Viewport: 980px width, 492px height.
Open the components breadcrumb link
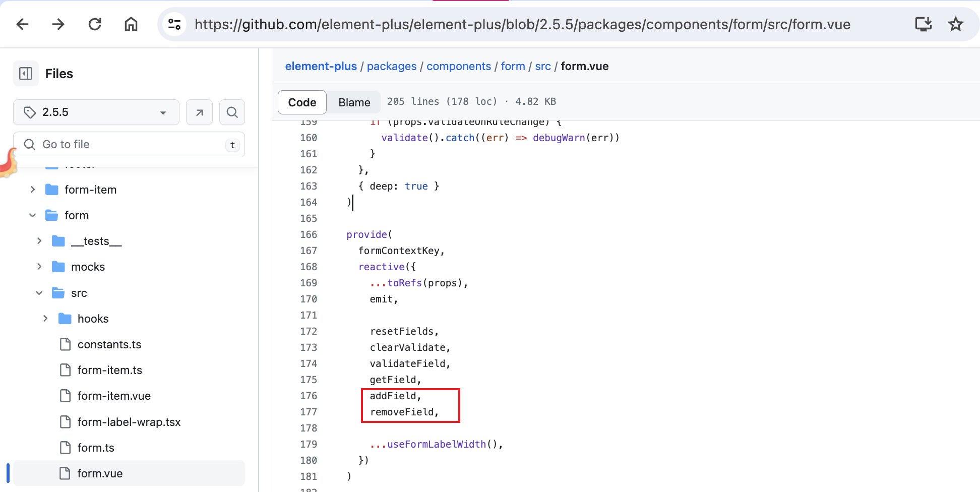[458, 66]
